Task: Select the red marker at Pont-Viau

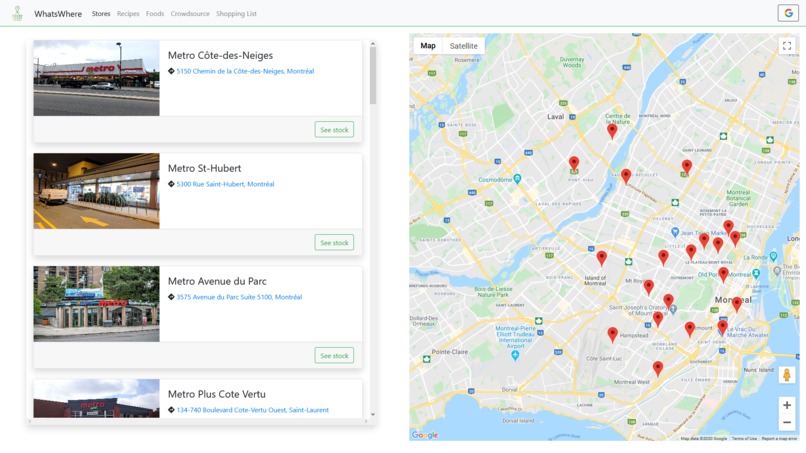Action: pos(574,165)
